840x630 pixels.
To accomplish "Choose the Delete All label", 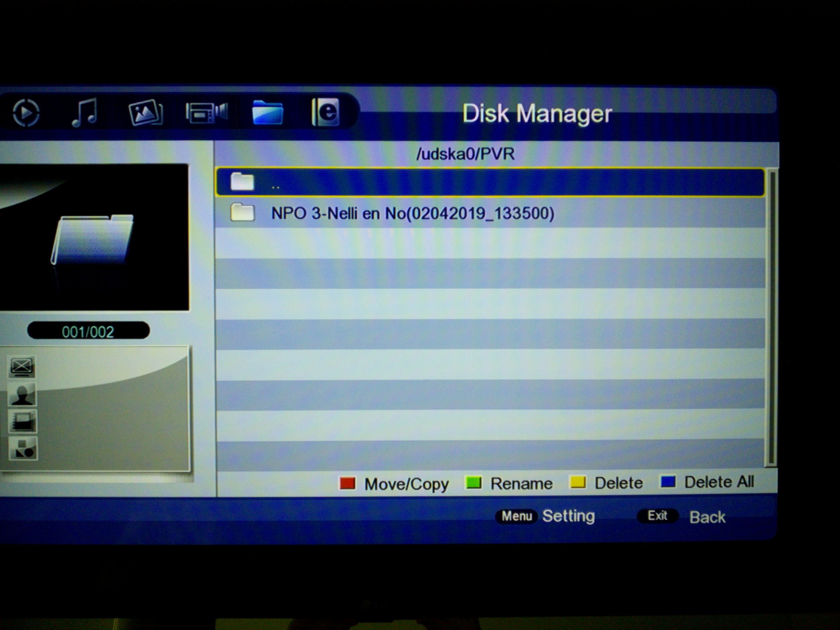I will (x=719, y=482).
